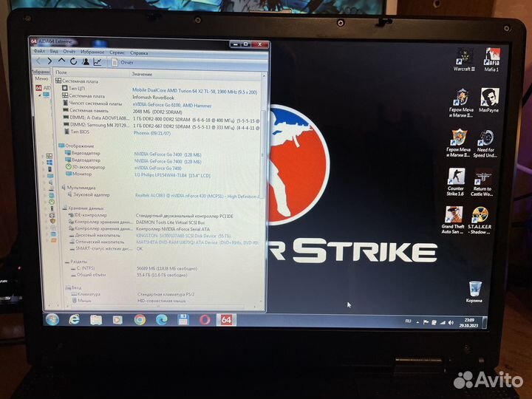Open the Phoenix (09/21/07) BIOS link
Screen dimensions: 532x399
pyautogui.click(x=152, y=133)
